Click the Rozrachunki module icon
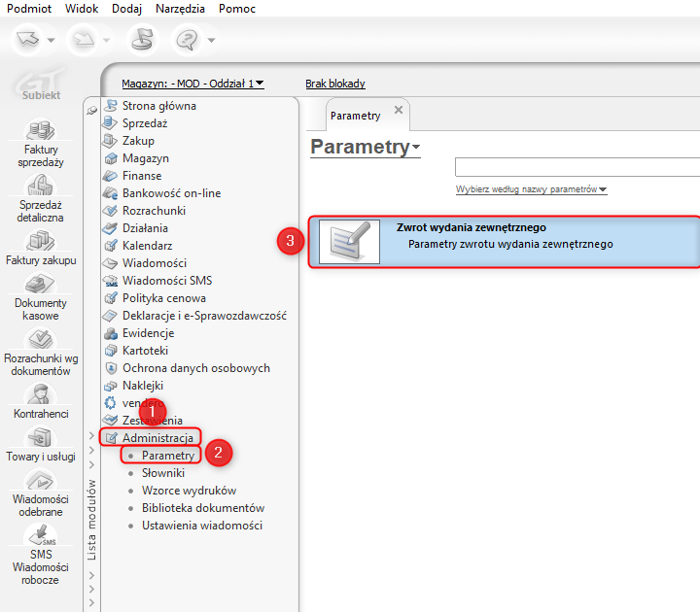The height and width of the screenshot is (612, 700). 110,211
